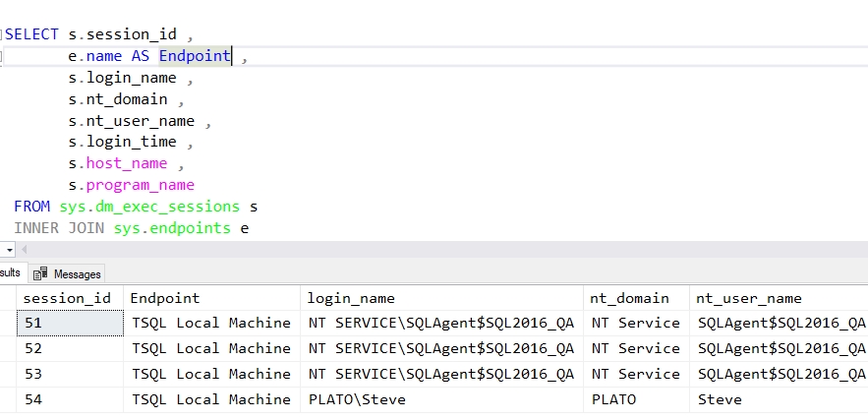This screenshot has height=420, width=868.
Task: Select the Results tab
Action: (10, 272)
